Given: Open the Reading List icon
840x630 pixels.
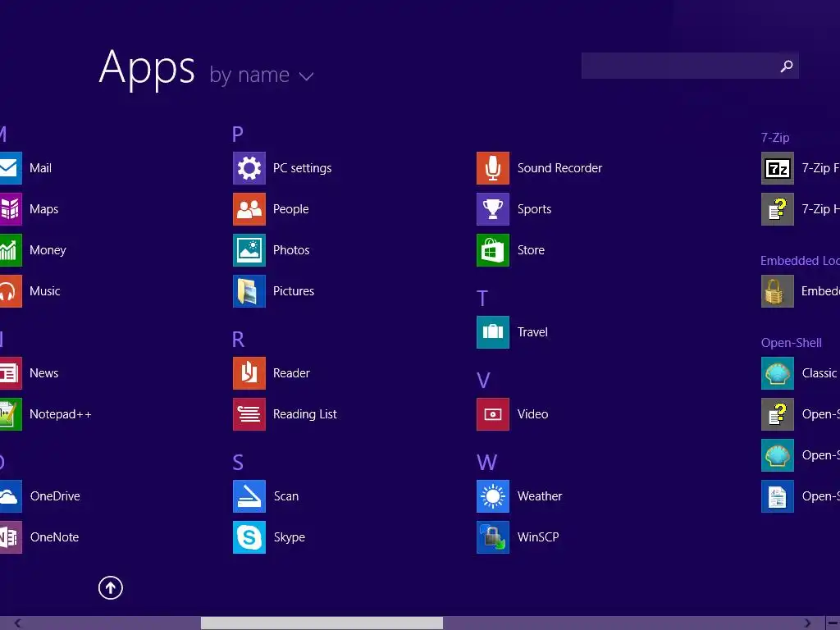Looking at the screenshot, I should tap(249, 414).
